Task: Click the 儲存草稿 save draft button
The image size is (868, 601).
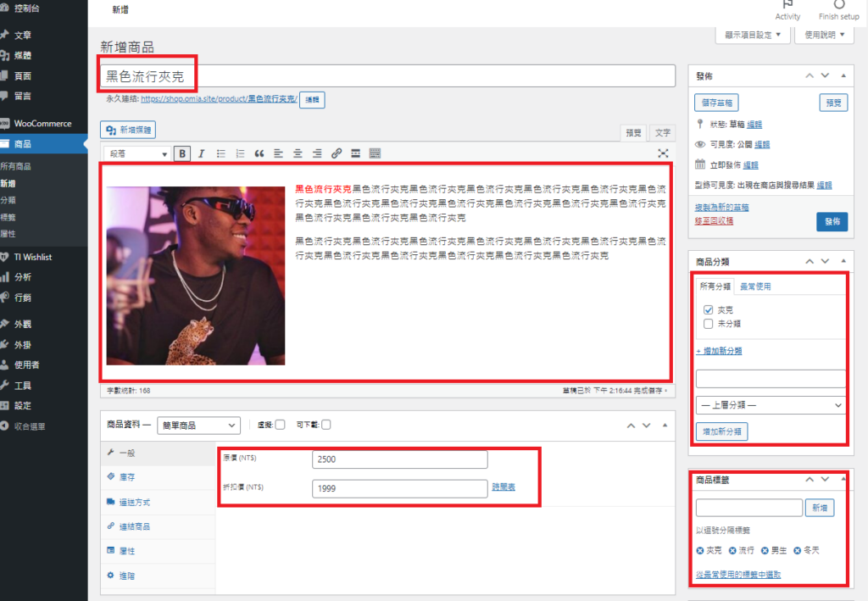Action: coord(717,103)
